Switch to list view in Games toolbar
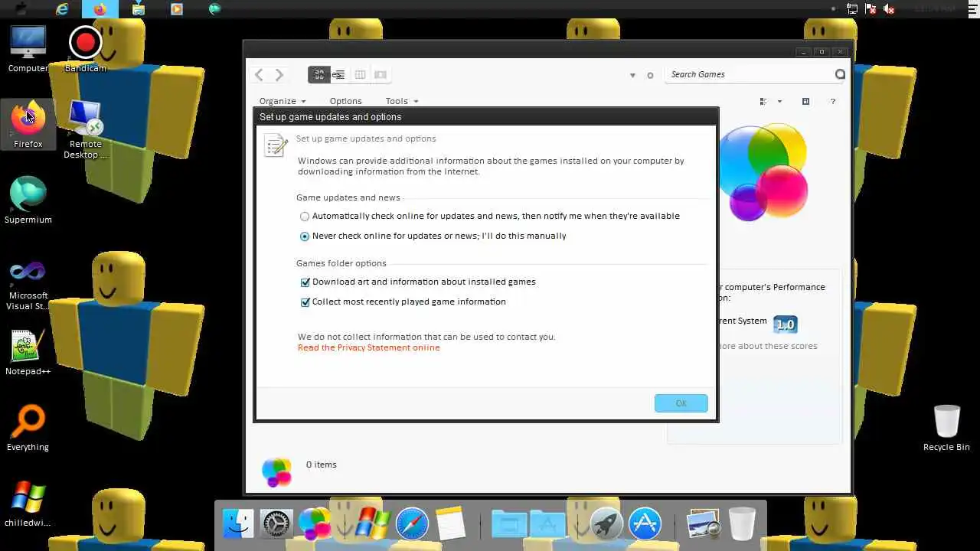980x551 pixels. (x=338, y=74)
